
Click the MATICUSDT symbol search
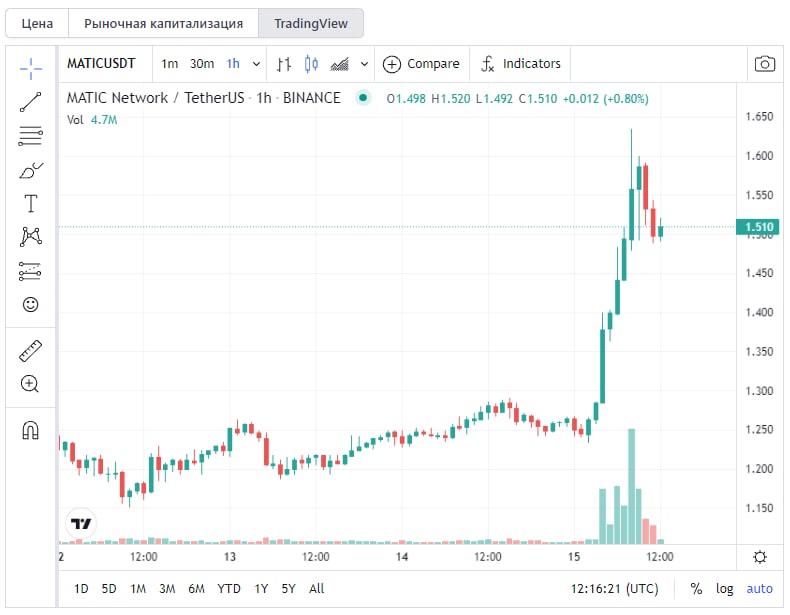(x=101, y=63)
